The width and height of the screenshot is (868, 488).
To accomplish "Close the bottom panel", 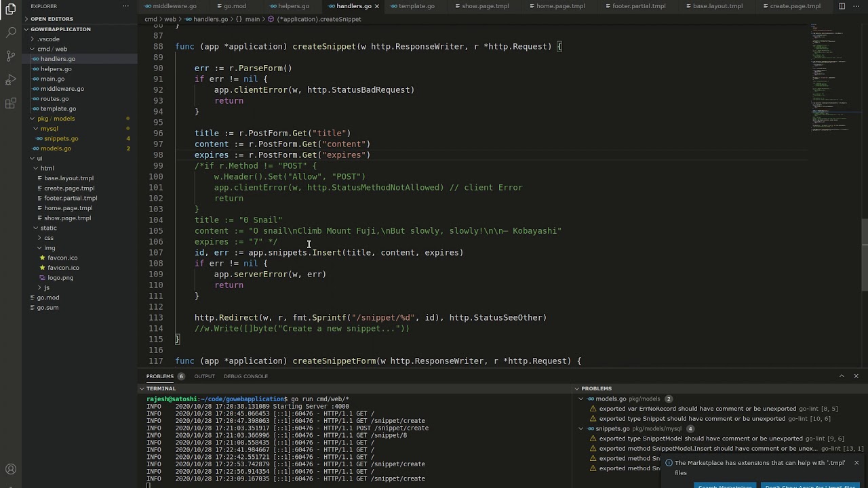I will coord(856,376).
